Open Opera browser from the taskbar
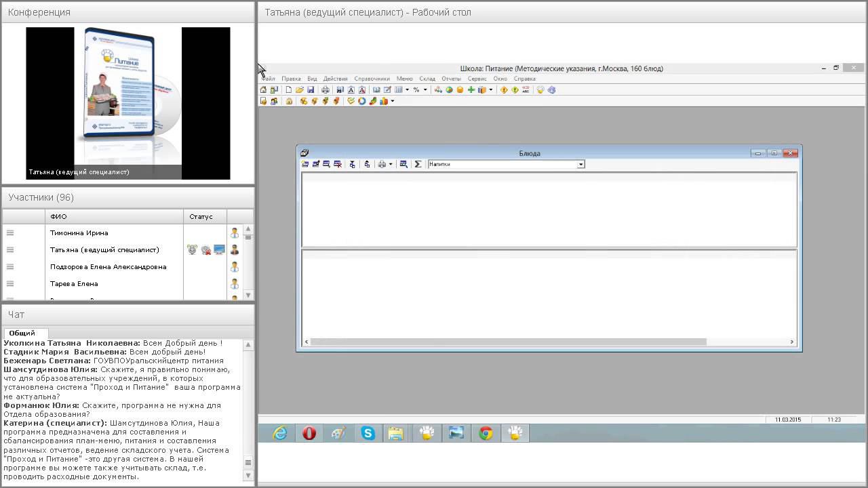The image size is (868, 488). click(309, 433)
